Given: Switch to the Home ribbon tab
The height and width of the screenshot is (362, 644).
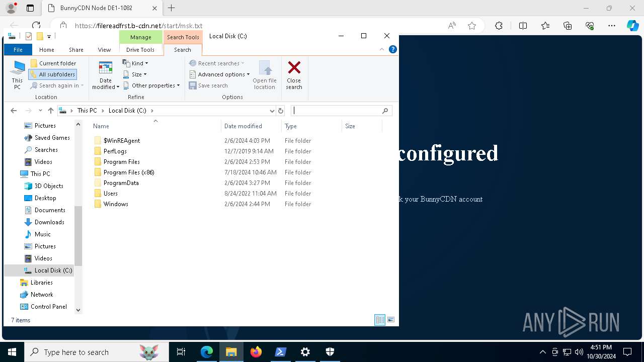Looking at the screenshot, I should [x=47, y=50].
